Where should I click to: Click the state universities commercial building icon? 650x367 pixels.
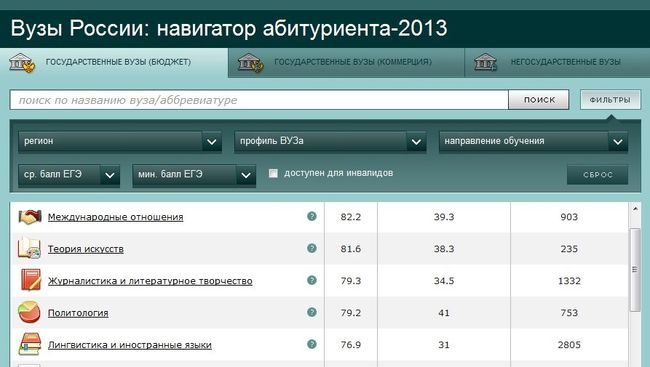point(250,63)
